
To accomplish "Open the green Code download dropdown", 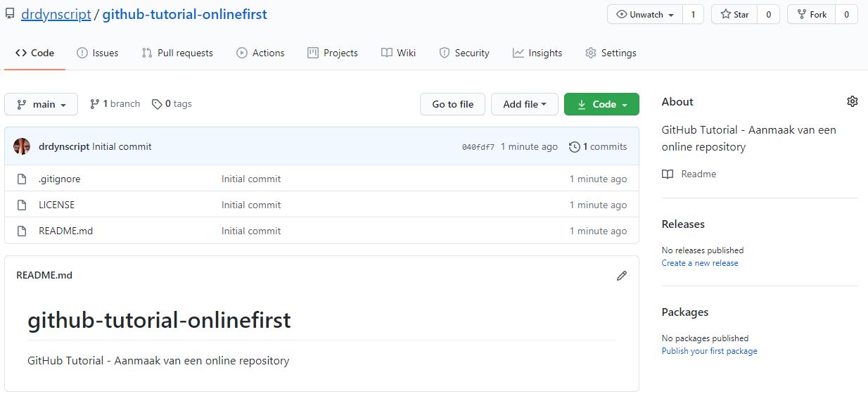I will click(601, 104).
